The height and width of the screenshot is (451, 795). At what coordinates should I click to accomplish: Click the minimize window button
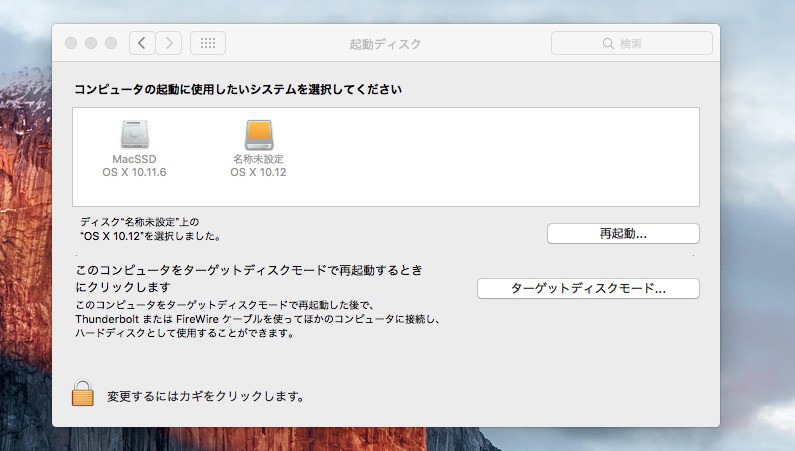click(91, 43)
